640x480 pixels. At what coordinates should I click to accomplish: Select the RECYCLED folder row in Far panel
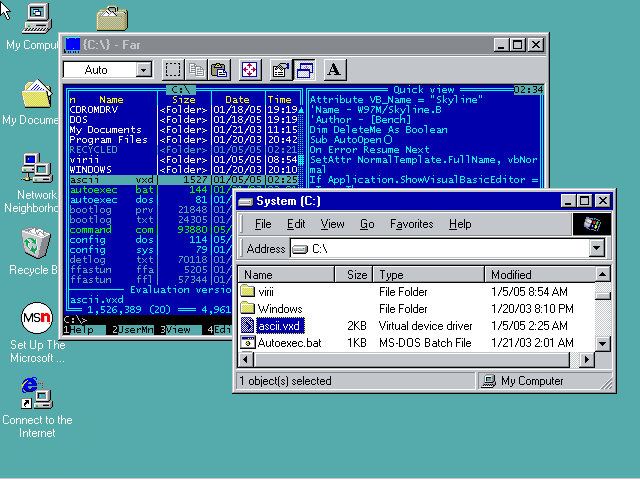[184, 149]
